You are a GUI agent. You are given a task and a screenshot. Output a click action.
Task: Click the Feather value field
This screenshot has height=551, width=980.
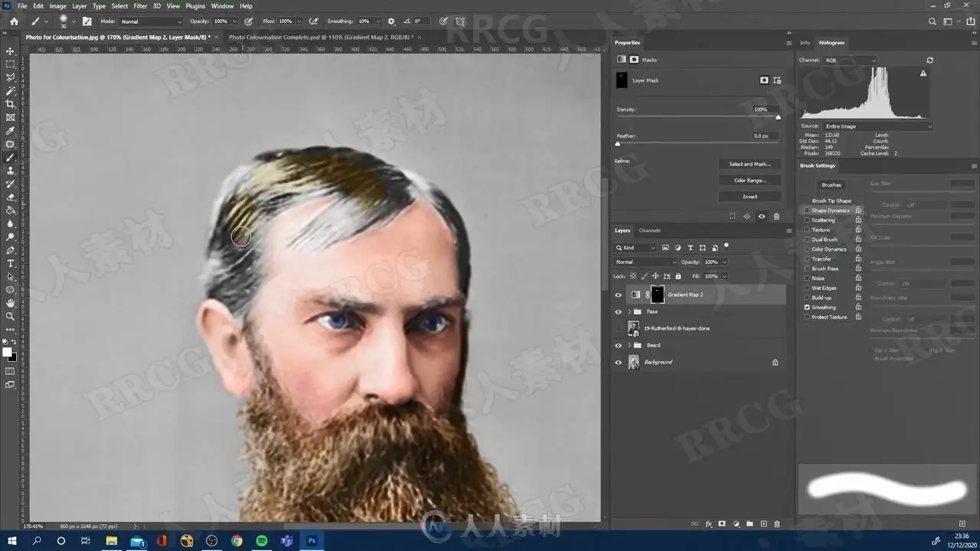pyautogui.click(x=765, y=135)
